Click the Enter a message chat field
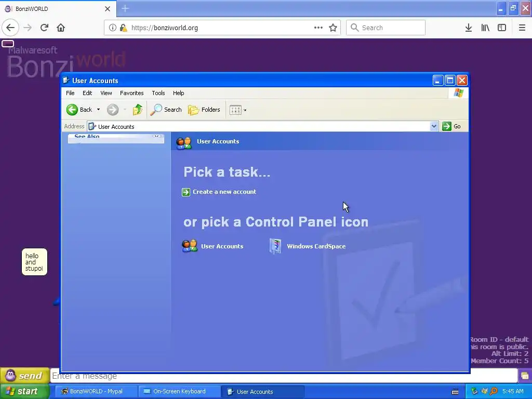This screenshot has height=399, width=532. click(284, 376)
